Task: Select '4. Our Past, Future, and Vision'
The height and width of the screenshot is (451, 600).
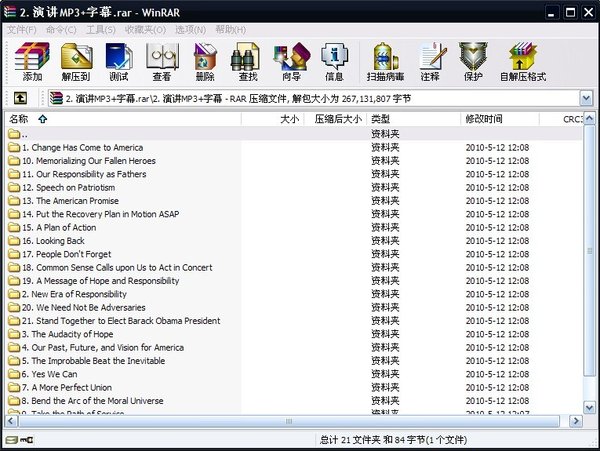Action: 103,347
